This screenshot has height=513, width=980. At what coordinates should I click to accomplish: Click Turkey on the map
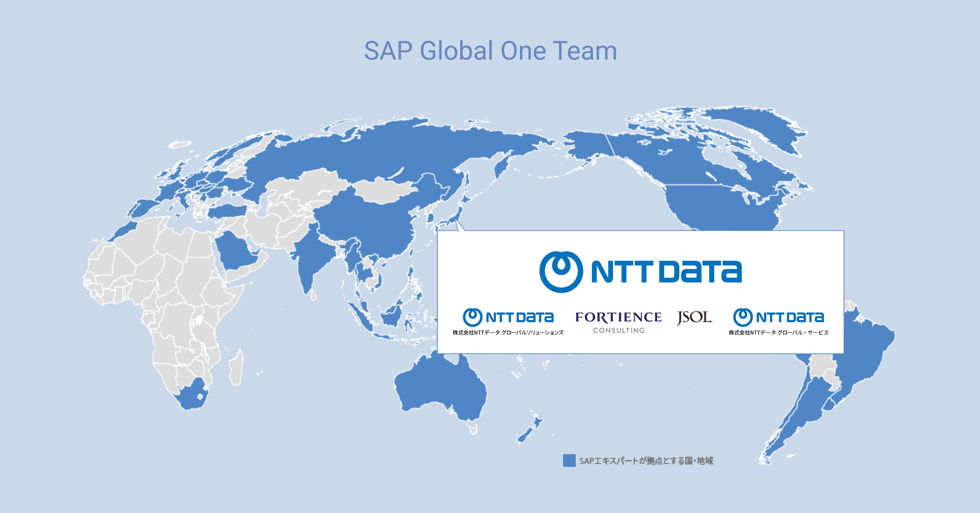coord(227,211)
